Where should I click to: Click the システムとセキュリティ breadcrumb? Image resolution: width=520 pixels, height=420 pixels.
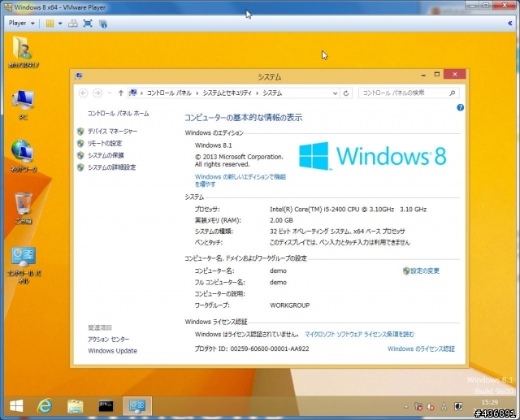tap(227, 93)
